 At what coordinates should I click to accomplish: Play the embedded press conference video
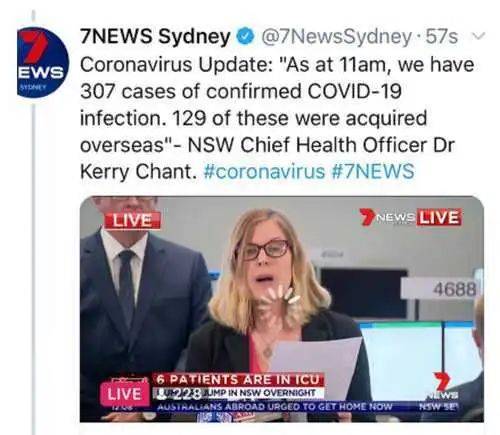click(x=282, y=309)
